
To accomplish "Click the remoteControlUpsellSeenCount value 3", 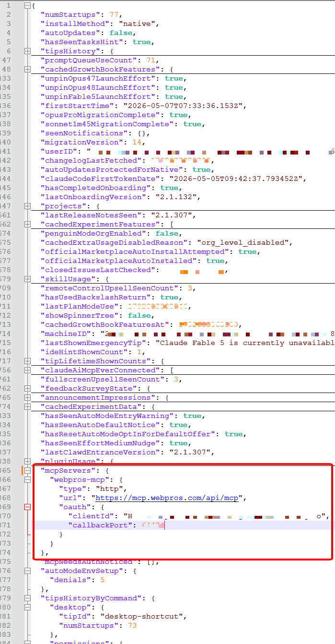I will (x=189, y=288).
